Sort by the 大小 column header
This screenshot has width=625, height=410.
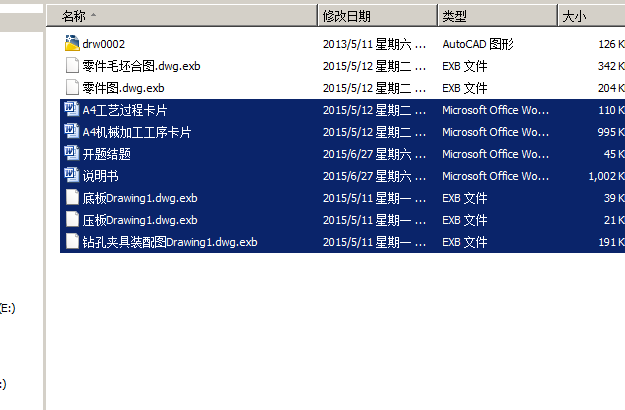[x=592, y=16]
